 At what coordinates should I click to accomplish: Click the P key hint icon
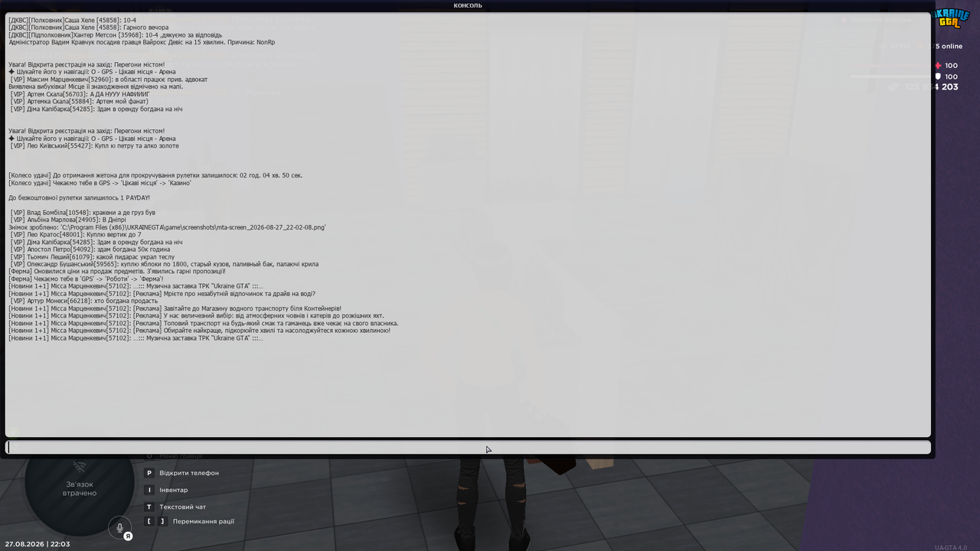point(150,473)
